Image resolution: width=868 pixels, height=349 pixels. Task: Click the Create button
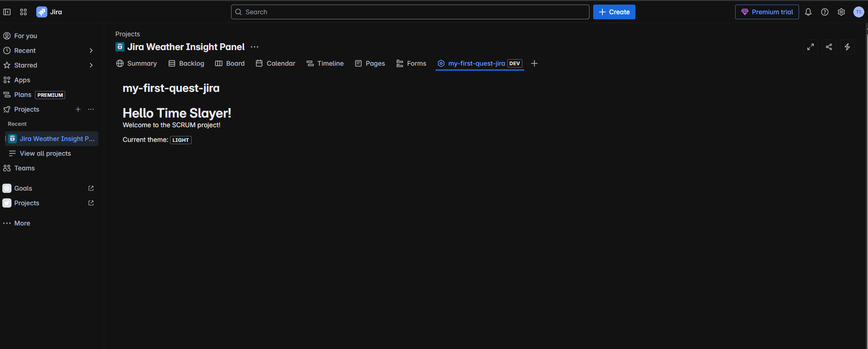tap(614, 12)
